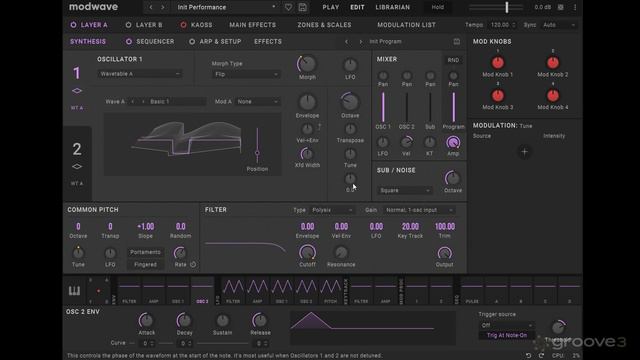Click the filter Resonance knob

click(341, 253)
